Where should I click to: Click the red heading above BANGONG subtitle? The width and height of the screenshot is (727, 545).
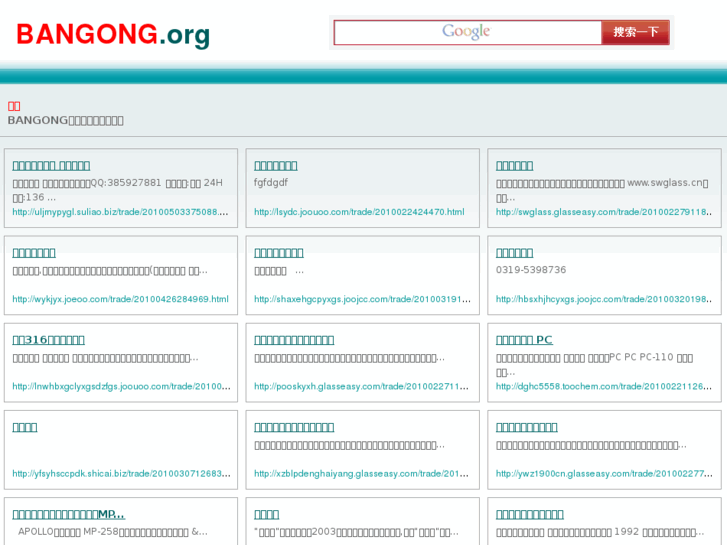point(14,106)
